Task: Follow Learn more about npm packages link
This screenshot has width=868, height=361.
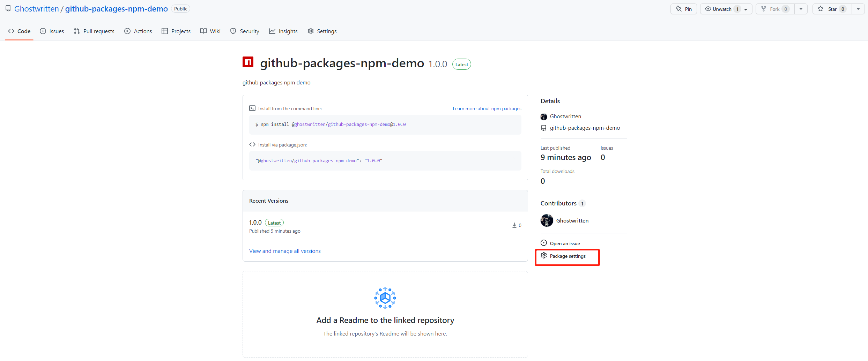Action: [487, 108]
